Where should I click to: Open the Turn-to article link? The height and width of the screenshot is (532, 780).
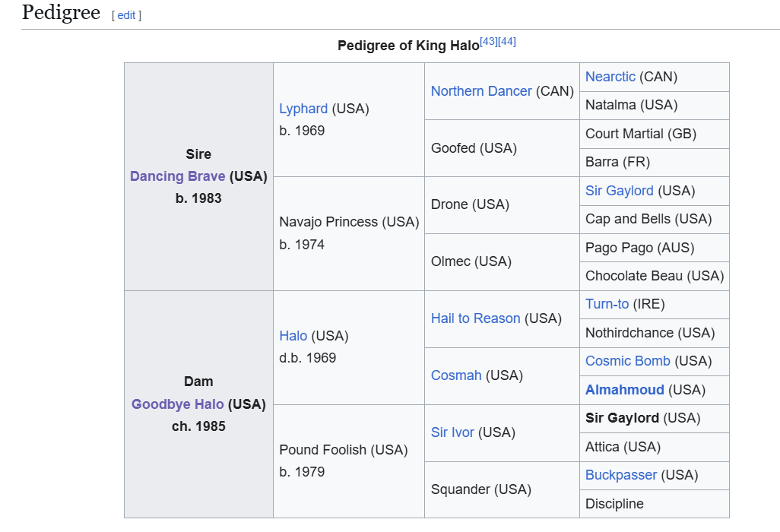(x=607, y=304)
